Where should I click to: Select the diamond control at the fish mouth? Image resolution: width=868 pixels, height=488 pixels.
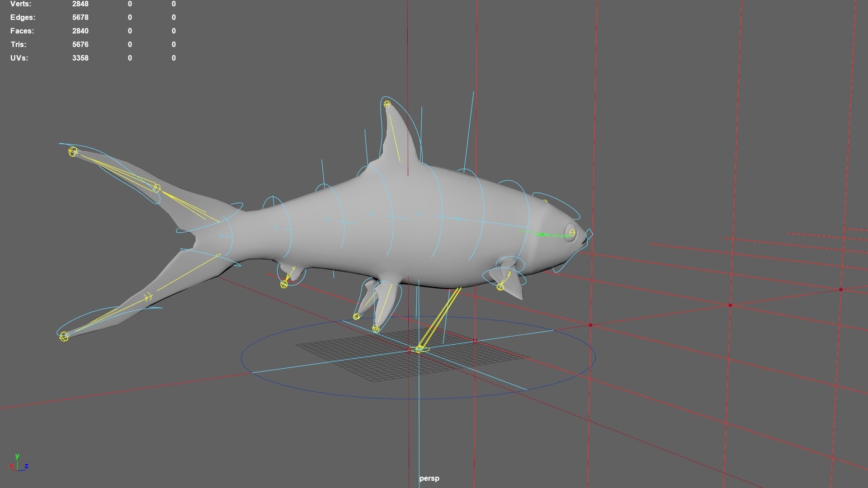click(589, 234)
